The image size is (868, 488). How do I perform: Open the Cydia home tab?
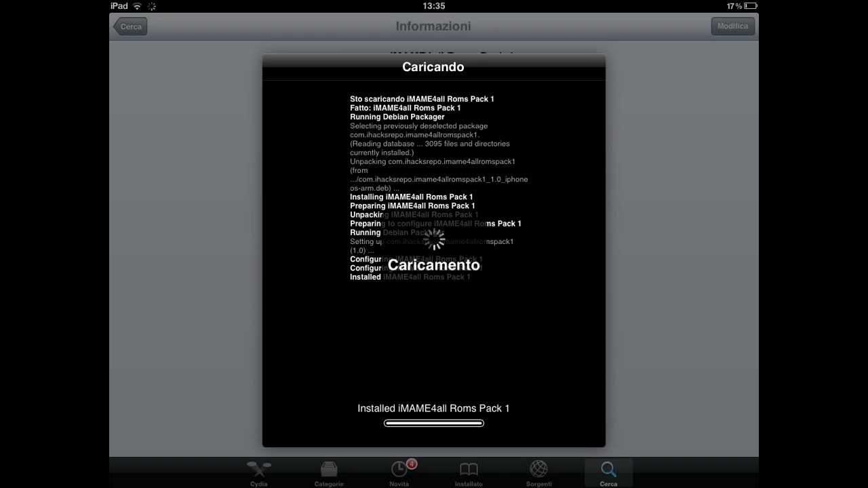(x=258, y=473)
